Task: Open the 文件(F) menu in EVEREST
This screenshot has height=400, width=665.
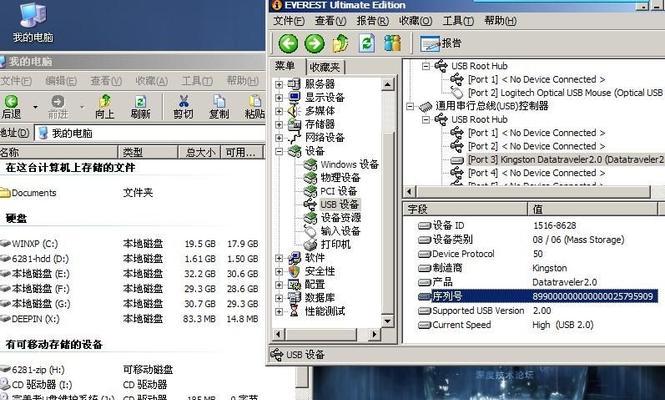Action: pyautogui.click(x=289, y=21)
